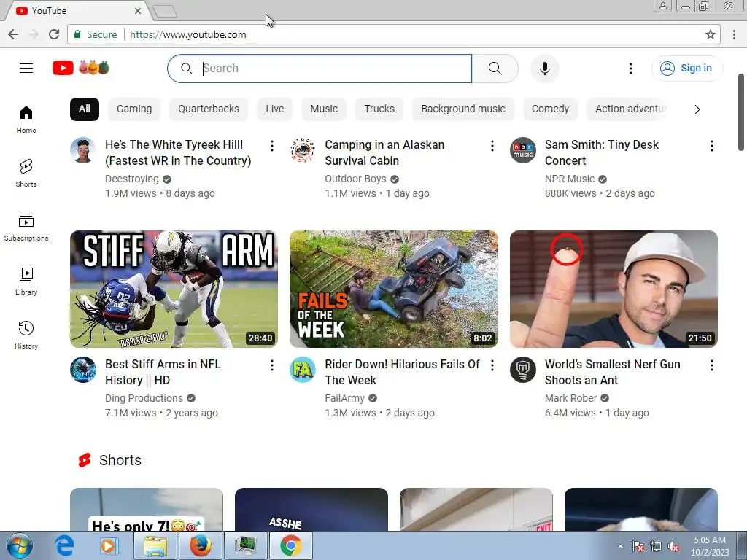Visit the NPR Music channel name

pos(570,179)
